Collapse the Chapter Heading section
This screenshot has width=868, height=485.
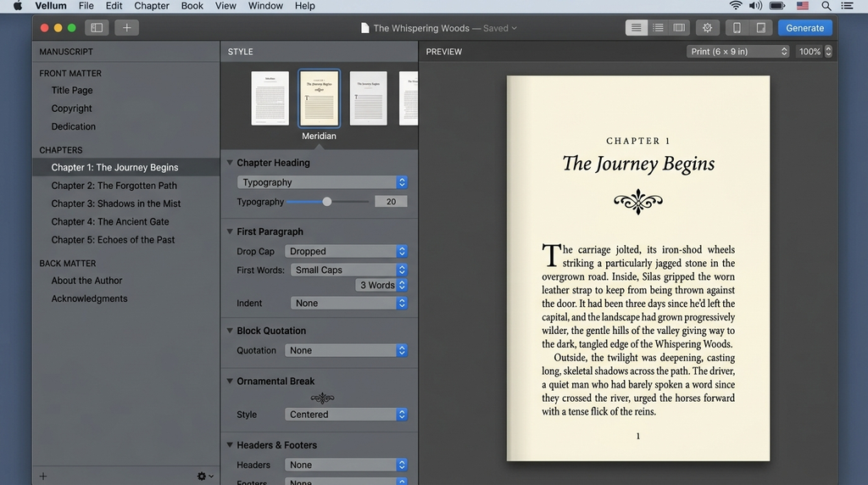point(230,163)
